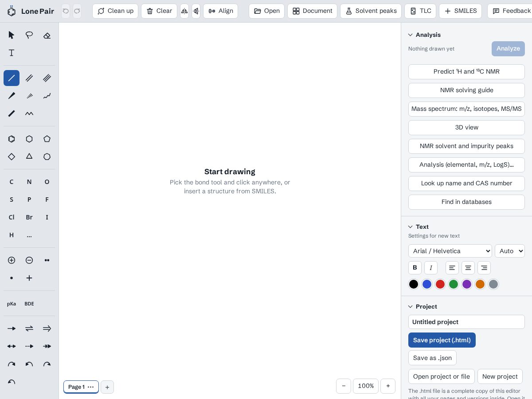Viewport: 532px width, 399px height.
Task: Open the Arial / Helvetica font dropdown
Action: pyautogui.click(x=450, y=251)
